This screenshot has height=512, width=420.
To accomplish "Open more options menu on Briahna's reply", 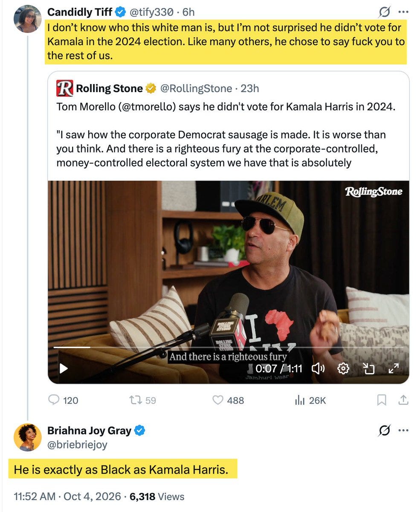I will [403, 431].
